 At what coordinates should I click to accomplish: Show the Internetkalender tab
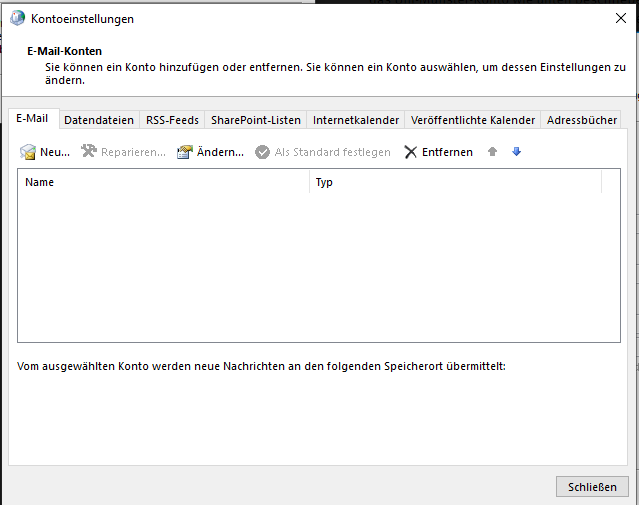tap(356, 120)
